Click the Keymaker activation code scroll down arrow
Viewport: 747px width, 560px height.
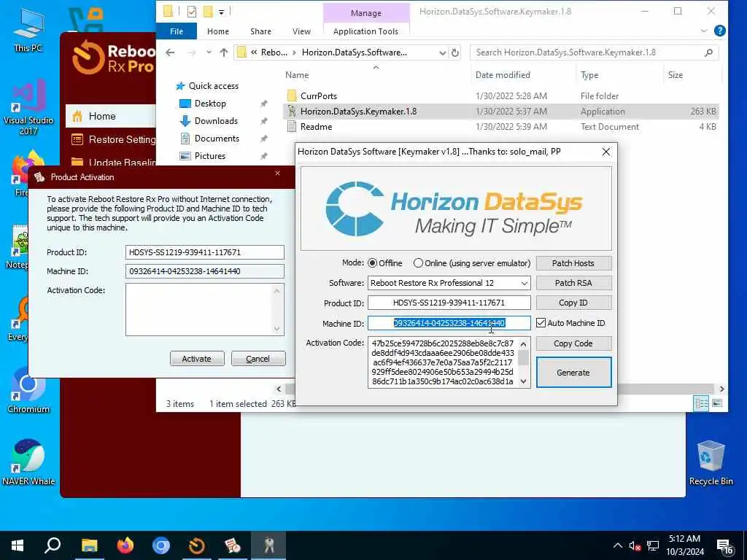pos(524,381)
